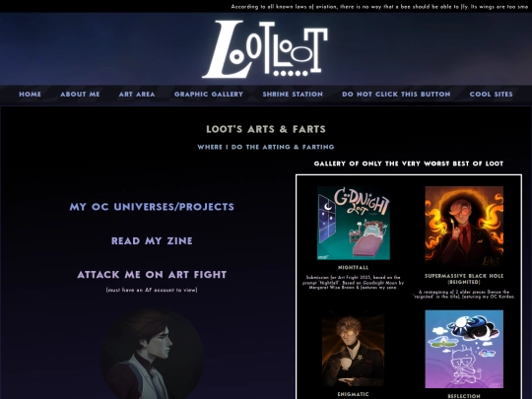Open My OC Universes/Projects link
532x399 pixels.
tap(152, 207)
